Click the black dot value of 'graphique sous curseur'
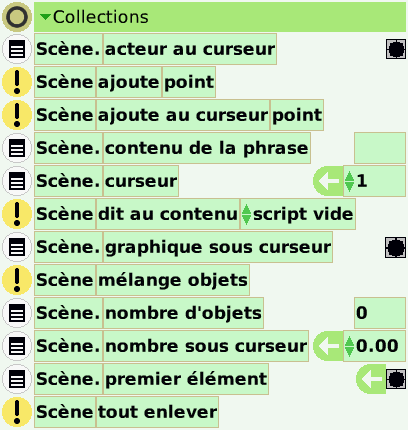Image resolution: width=408 pixels, height=430 pixels. click(x=396, y=247)
